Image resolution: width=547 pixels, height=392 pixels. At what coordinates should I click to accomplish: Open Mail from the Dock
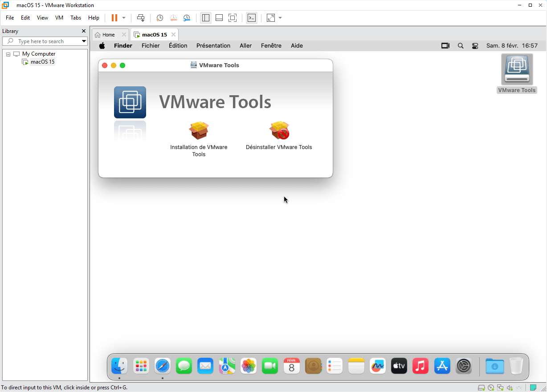tap(205, 366)
